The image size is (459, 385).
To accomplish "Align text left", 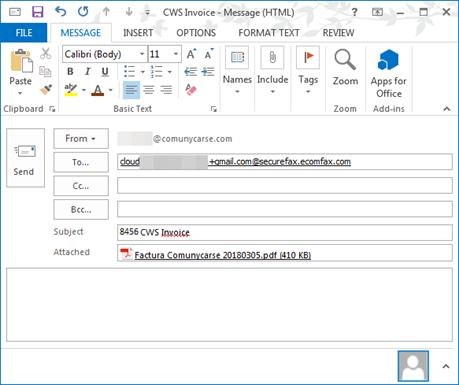I will 131,90.
